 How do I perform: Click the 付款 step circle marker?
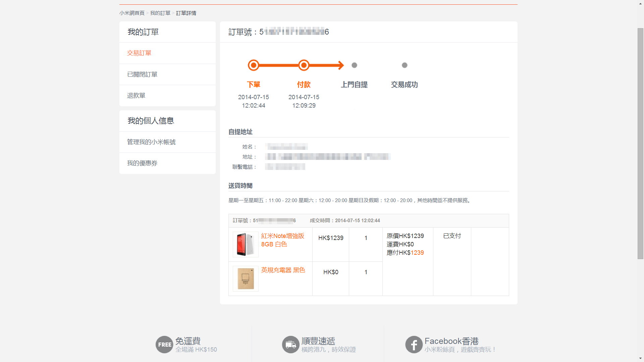pyautogui.click(x=304, y=65)
